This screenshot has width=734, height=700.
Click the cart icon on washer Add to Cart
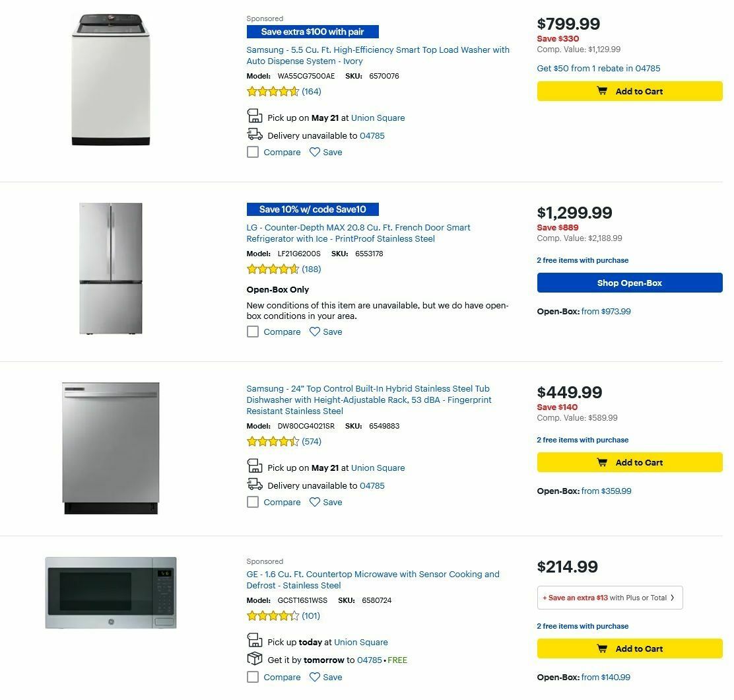tap(602, 91)
